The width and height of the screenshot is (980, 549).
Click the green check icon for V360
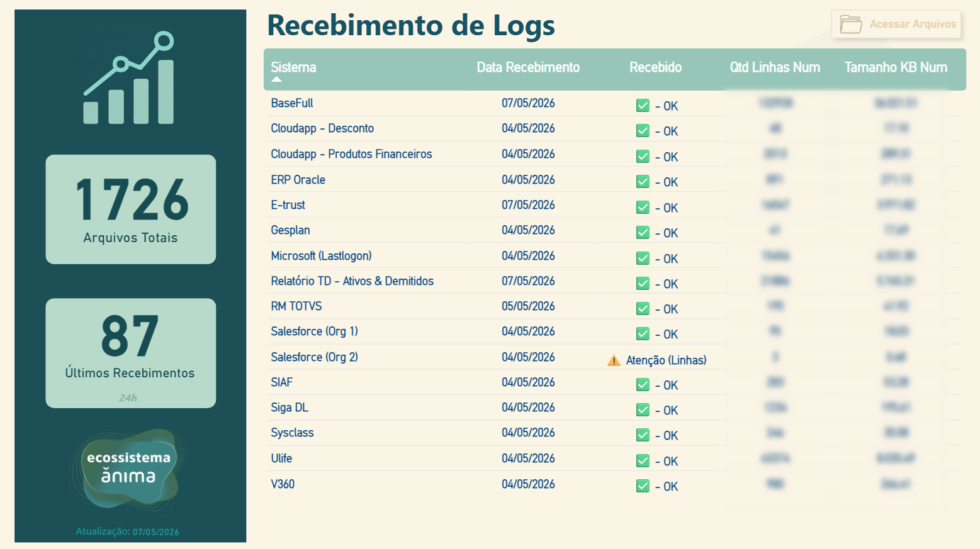(643, 486)
